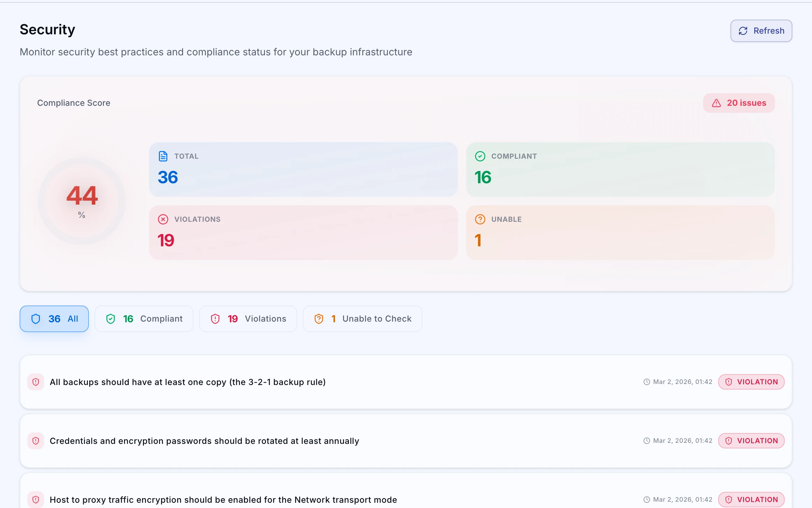Click the red shield alert icon in Violations tab
This screenshot has width=812, height=508.
coord(215,319)
